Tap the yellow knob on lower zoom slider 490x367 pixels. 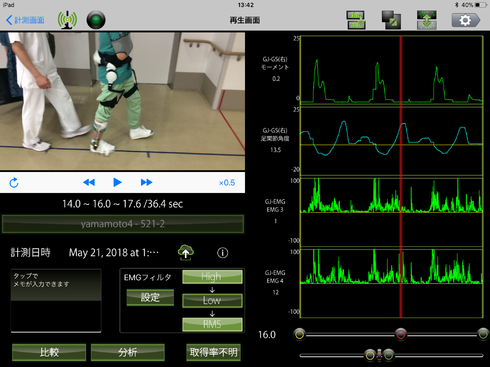click(370, 355)
